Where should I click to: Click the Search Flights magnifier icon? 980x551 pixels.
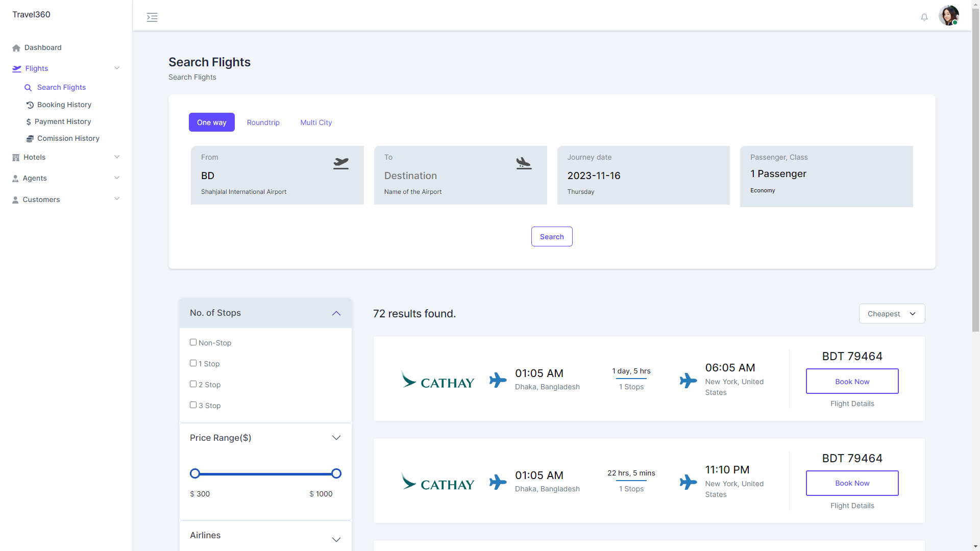[x=28, y=88]
